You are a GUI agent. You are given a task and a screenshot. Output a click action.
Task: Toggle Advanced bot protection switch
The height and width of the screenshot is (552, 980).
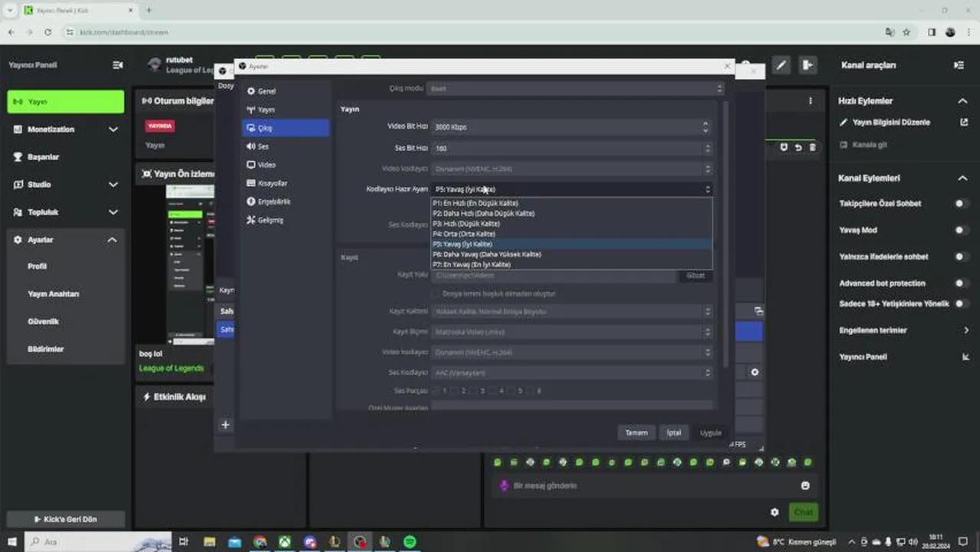point(960,284)
